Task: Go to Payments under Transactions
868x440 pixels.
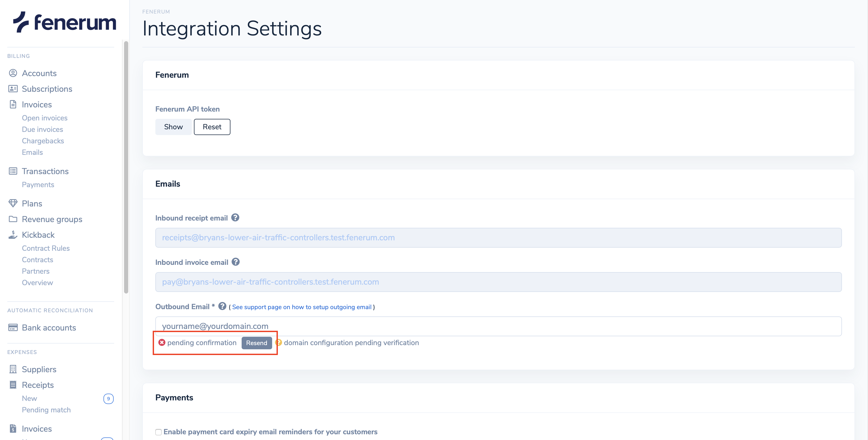Action: 38,185
